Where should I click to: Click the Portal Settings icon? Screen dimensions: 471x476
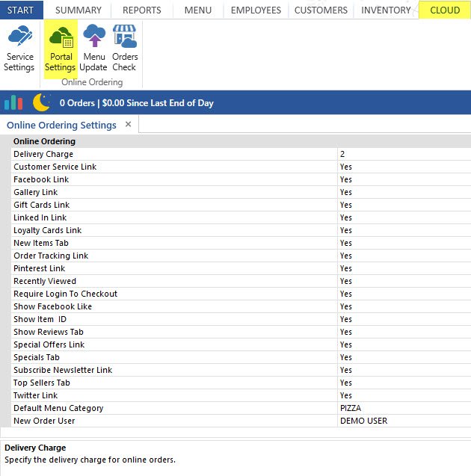pyautogui.click(x=61, y=37)
